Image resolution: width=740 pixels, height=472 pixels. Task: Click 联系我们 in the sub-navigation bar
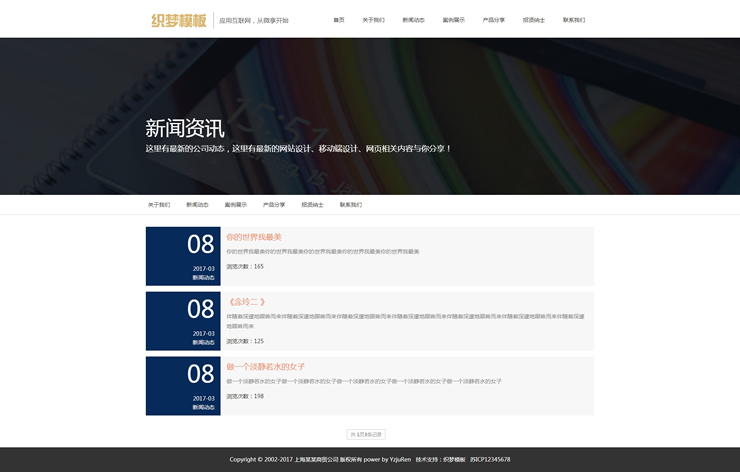(350, 205)
